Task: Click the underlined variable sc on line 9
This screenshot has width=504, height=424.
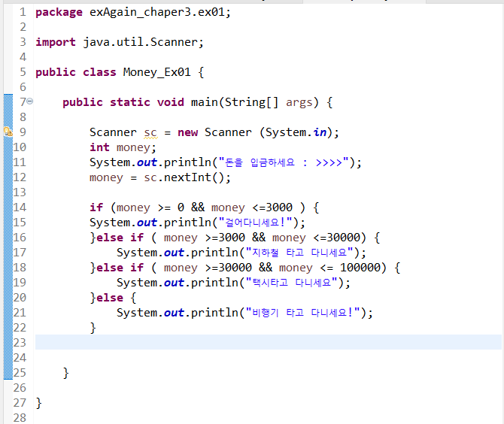Action: (x=150, y=132)
